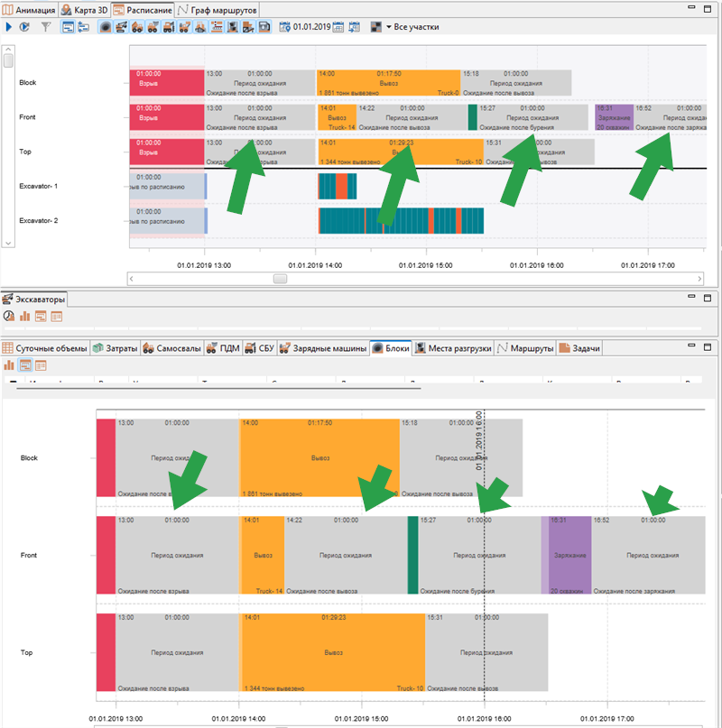Open the Затраты tab
Viewport: 722px width, 728px height.
[116, 348]
